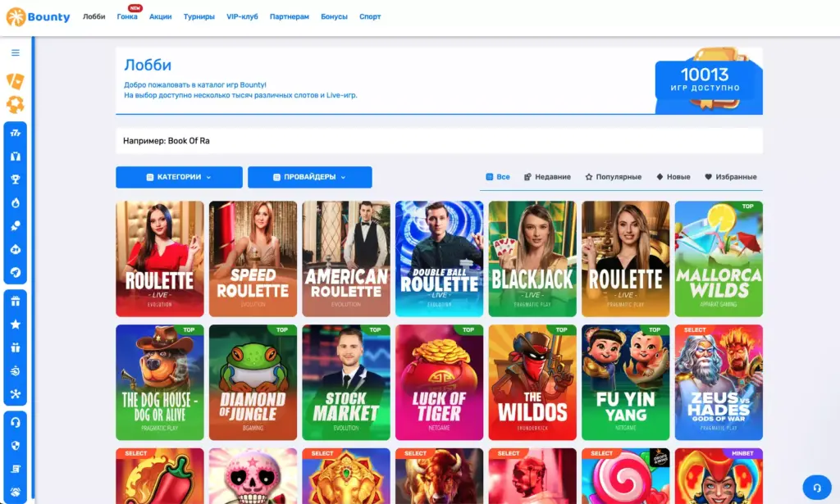Open the Турниры menu item
The width and height of the screenshot is (840, 504).
click(199, 16)
